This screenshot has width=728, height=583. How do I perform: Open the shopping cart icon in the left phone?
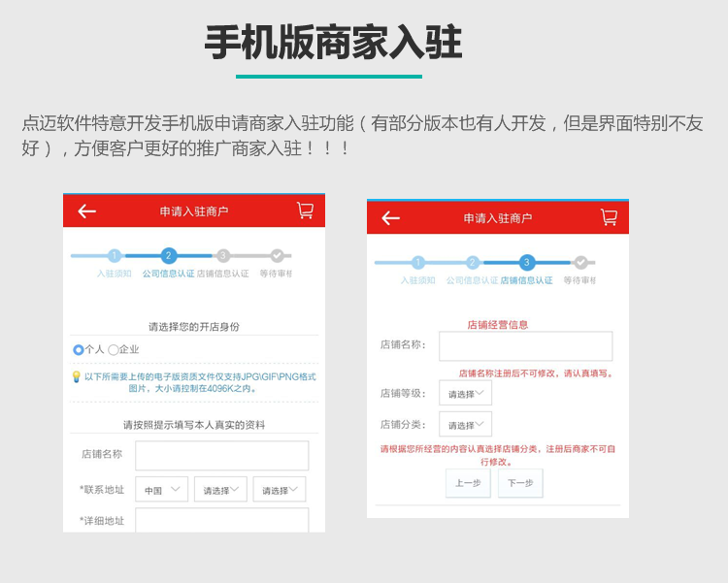(x=305, y=211)
